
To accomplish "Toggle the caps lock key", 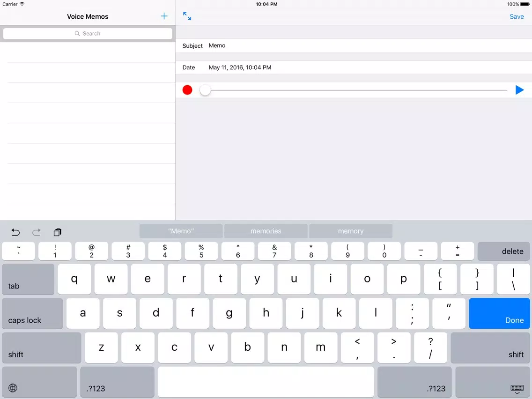I will (32, 313).
